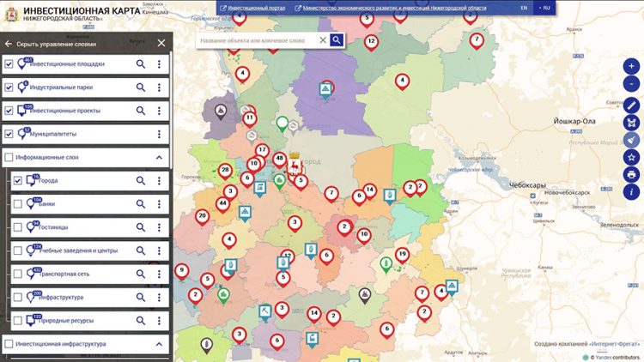The width and height of the screenshot is (644, 362).
Task: Click the clear map brush tool
Action: click(631, 140)
